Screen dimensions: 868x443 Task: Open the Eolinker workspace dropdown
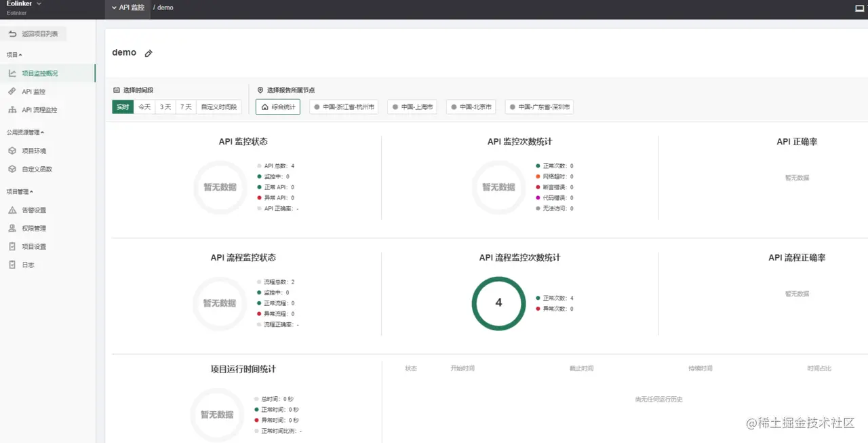(x=24, y=4)
